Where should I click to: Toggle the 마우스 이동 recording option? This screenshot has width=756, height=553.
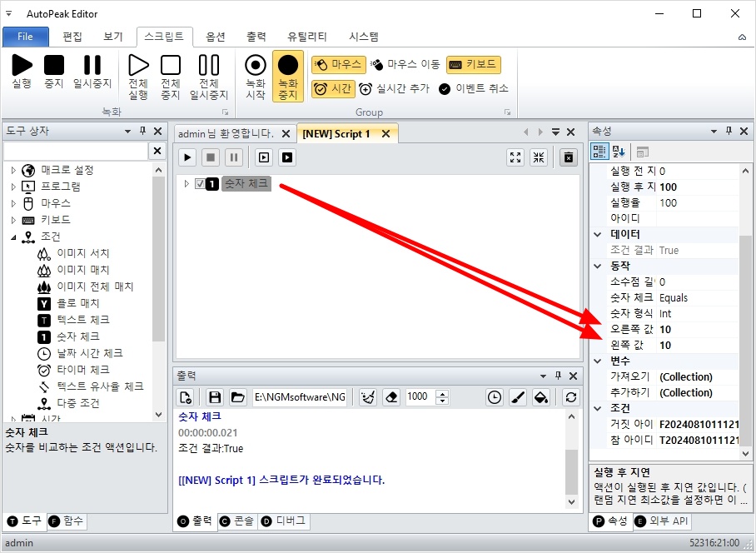(x=405, y=65)
